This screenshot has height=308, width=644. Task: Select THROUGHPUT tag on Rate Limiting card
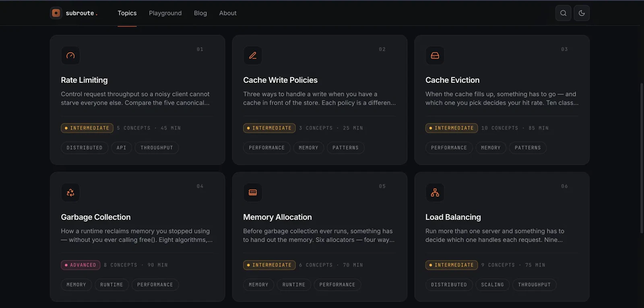(x=157, y=148)
